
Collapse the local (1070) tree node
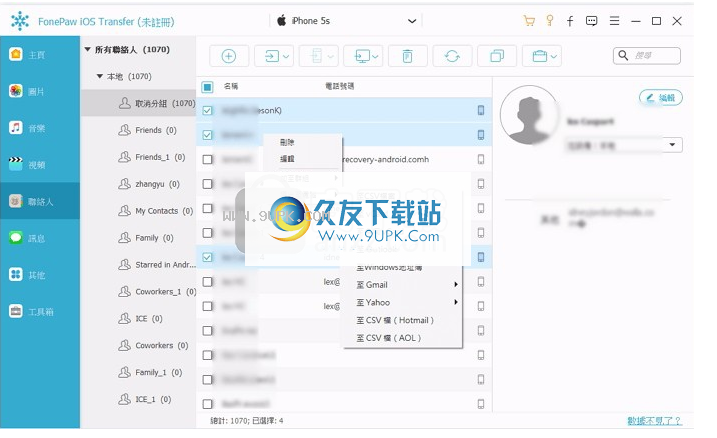[x=99, y=76]
